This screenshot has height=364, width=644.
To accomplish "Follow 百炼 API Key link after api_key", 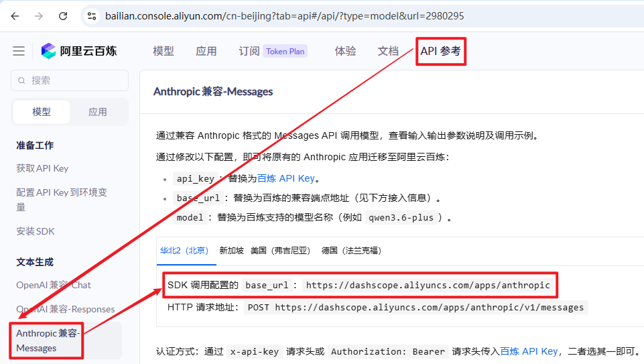I will [x=286, y=178].
